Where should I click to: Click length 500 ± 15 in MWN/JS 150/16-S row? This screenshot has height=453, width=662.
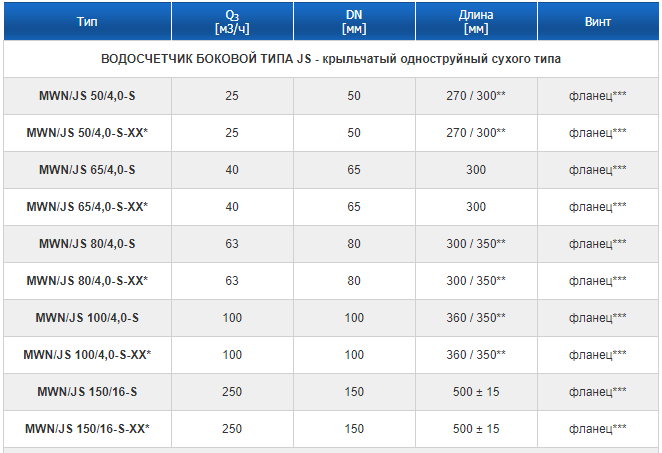(x=476, y=392)
